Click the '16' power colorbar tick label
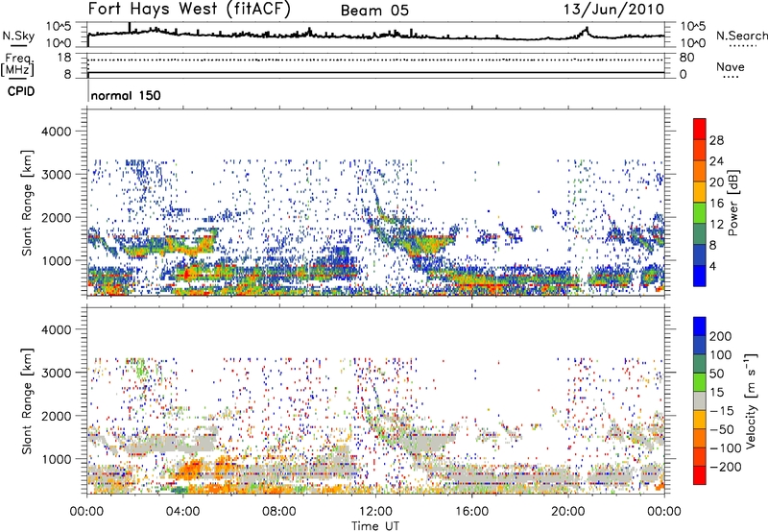This screenshot has width=768, height=532. [716, 204]
